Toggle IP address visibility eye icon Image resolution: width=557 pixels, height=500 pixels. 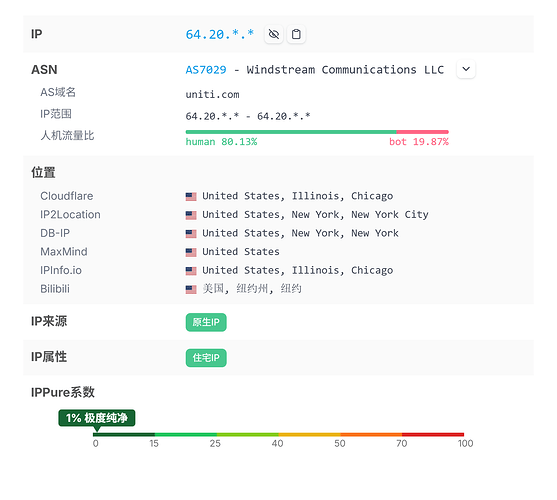(x=274, y=34)
